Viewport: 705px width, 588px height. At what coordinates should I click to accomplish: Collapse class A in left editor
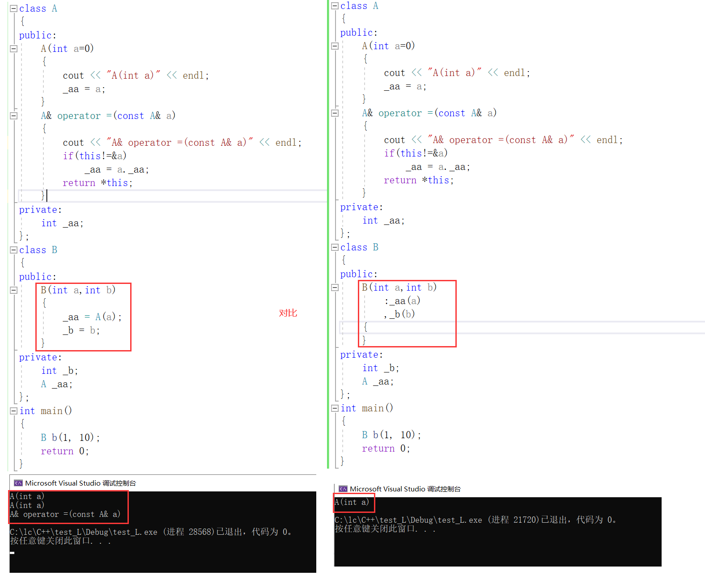(13, 8)
